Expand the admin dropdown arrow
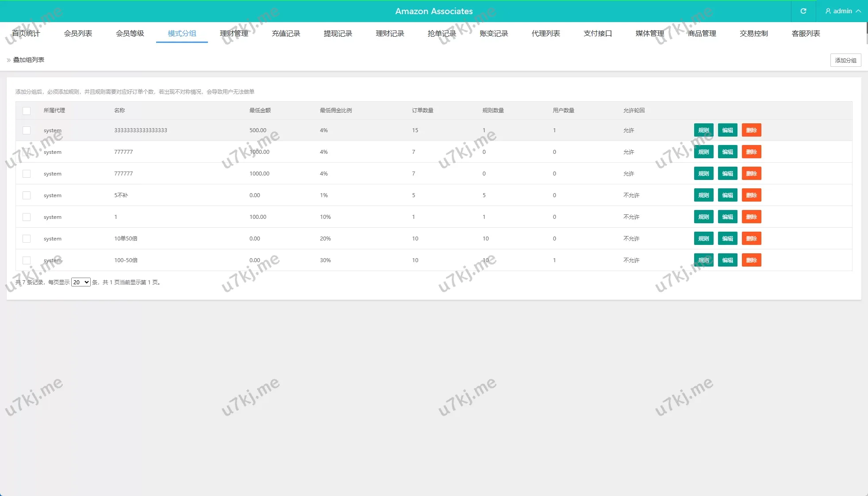This screenshot has width=868, height=496. (x=858, y=11)
